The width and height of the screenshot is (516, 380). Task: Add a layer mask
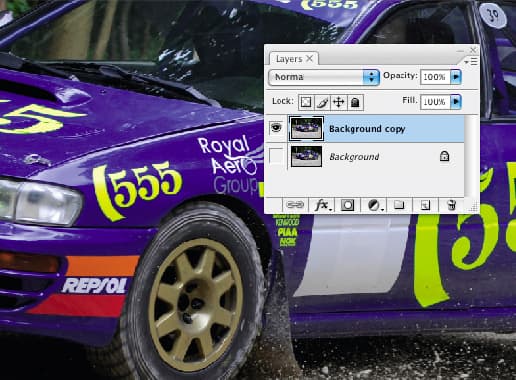(347, 205)
